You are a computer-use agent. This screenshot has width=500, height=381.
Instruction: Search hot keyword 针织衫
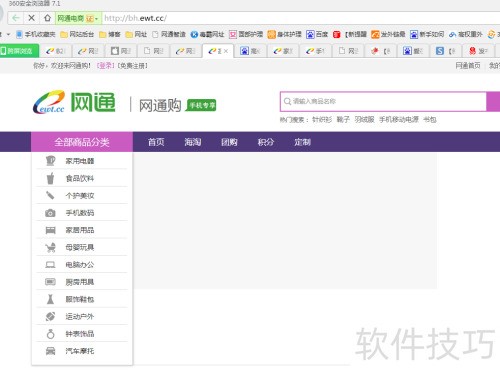322,119
